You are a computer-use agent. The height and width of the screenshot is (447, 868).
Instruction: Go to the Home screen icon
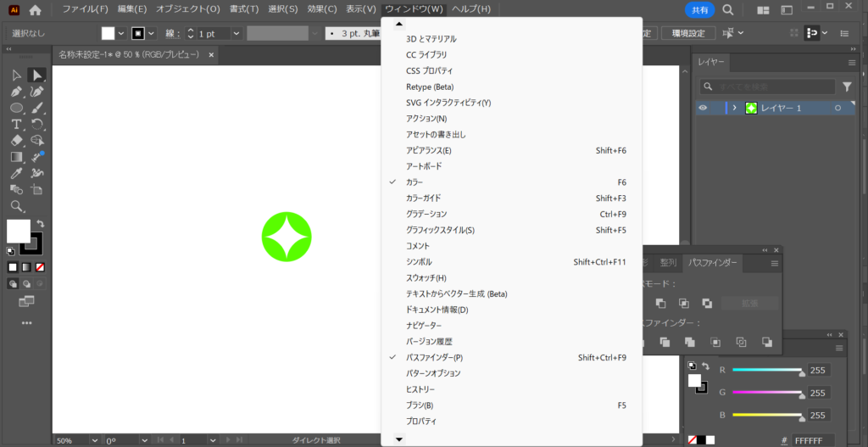pos(35,9)
